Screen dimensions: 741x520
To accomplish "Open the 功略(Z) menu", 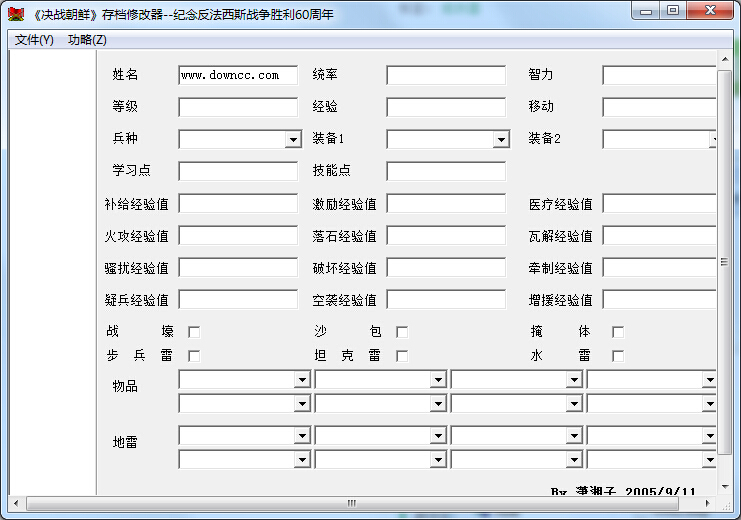I will click(x=87, y=40).
